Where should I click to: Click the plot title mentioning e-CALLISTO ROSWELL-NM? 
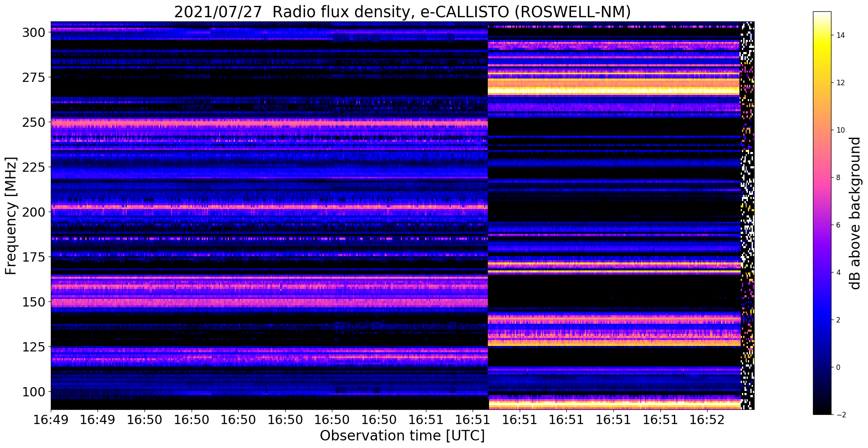point(402,11)
